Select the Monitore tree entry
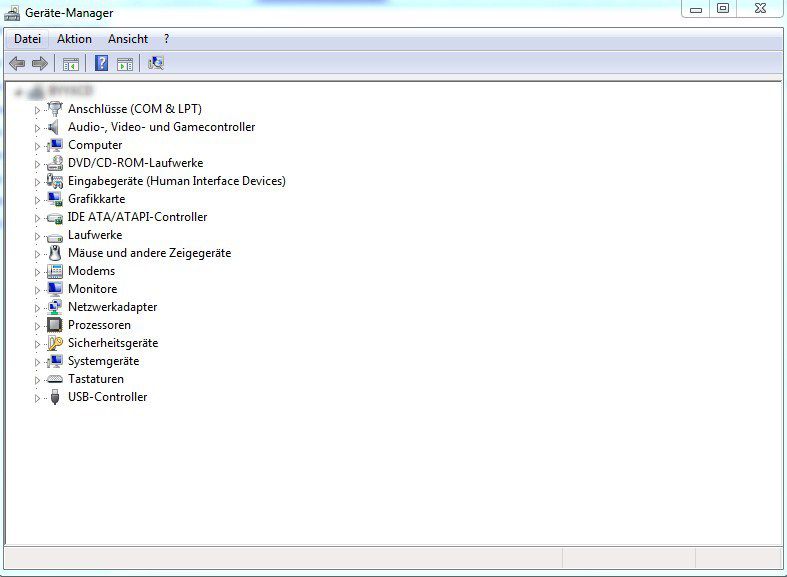This screenshot has width=787, height=577. pyautogui.click(x=92, y=289)
